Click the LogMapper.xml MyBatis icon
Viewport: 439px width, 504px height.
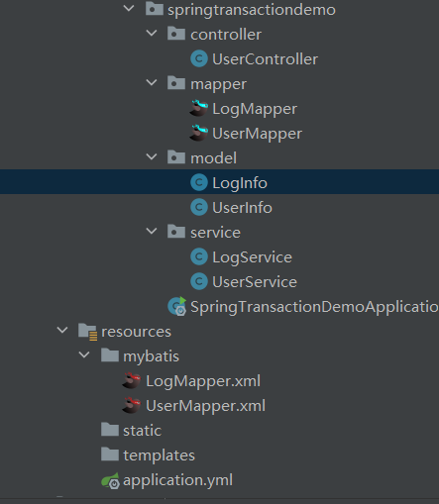pos(132,380)
